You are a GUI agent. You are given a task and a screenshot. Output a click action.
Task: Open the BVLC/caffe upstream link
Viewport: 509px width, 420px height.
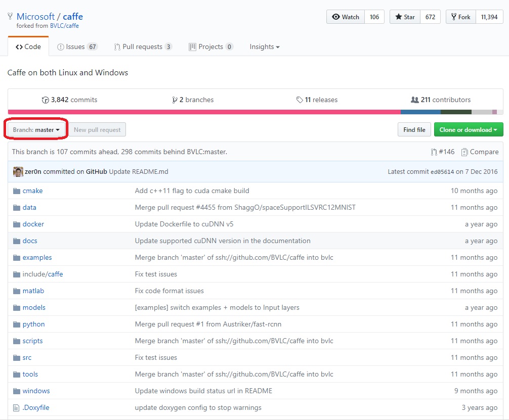tap(64, 26)
